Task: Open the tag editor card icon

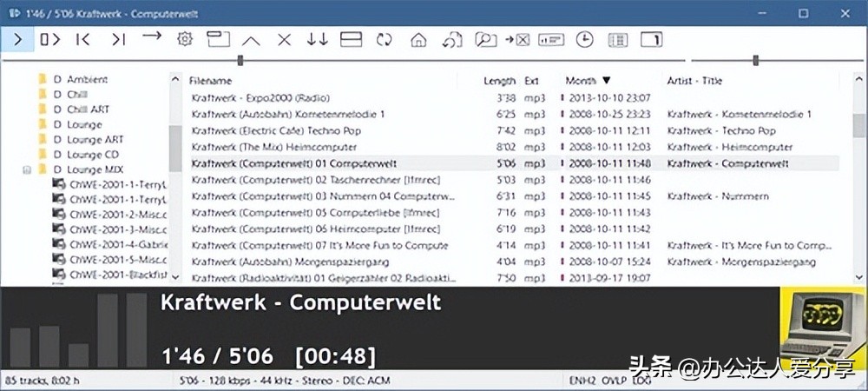Action: pyautogui.click(x=551, y=40)
